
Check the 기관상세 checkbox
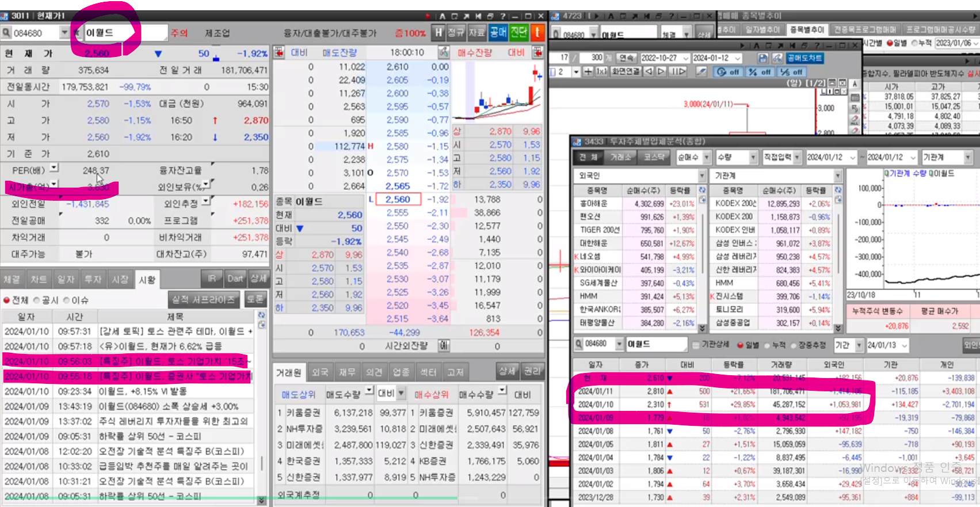coord(695,344)
